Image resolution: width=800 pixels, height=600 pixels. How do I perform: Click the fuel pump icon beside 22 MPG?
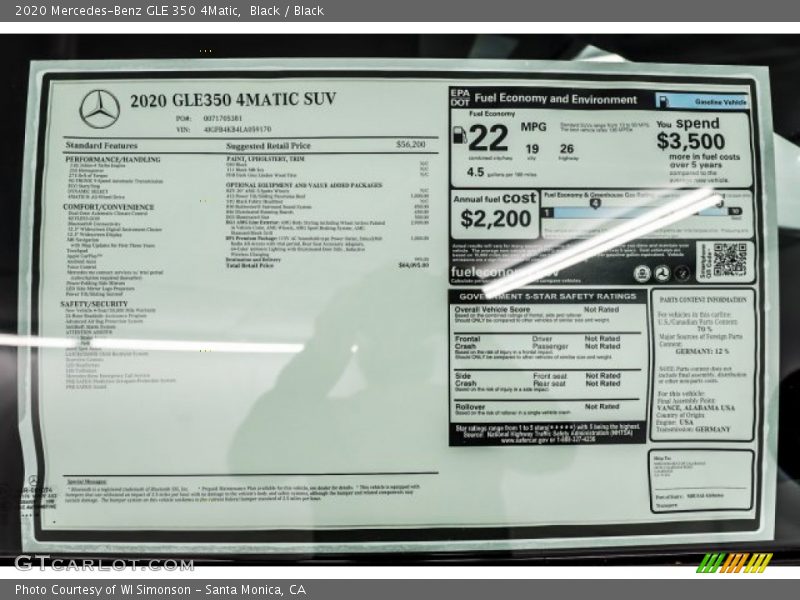click(459, 136)
